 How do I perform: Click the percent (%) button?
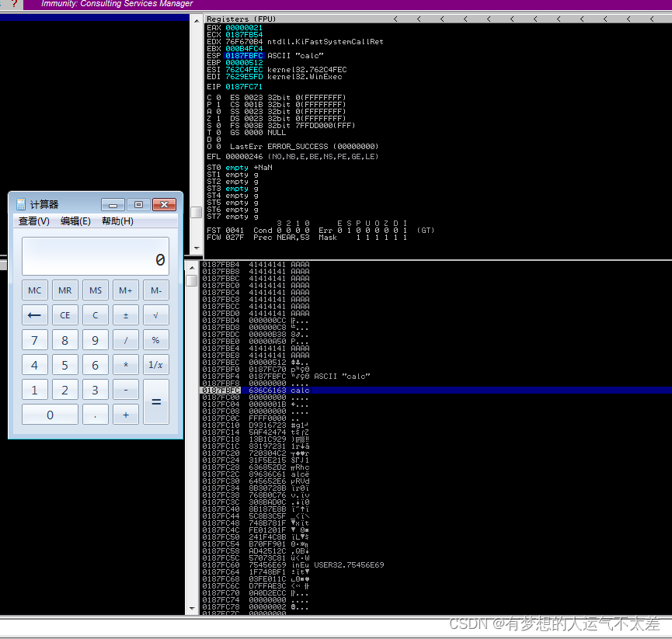pos(155,339)
